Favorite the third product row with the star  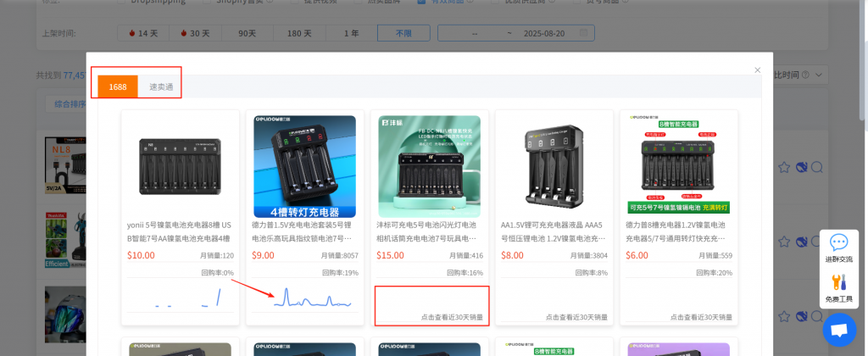tap(784, 316)
